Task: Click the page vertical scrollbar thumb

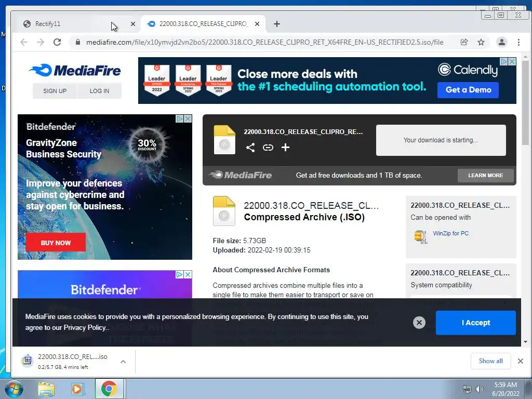Action: pyautogui.click(x=525, y=103)
